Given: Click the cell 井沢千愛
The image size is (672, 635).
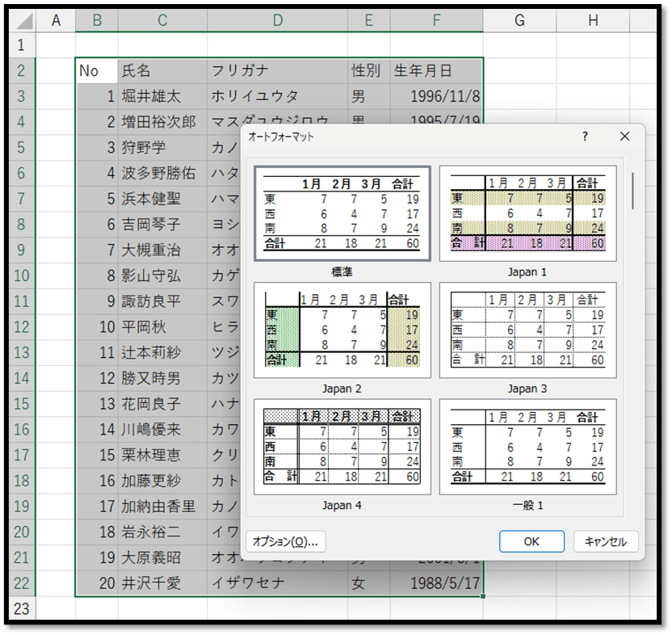Looking at the screenshot, I should click(x=162, y=583).
